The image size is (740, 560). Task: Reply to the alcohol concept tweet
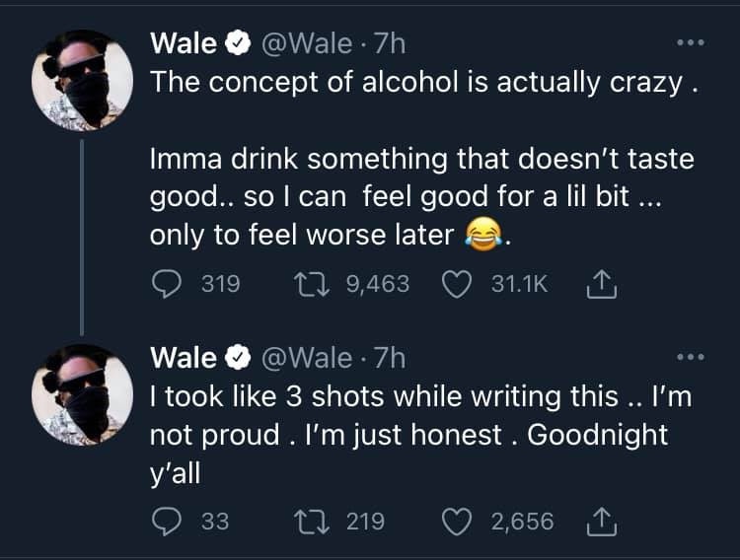pos(165,284)
